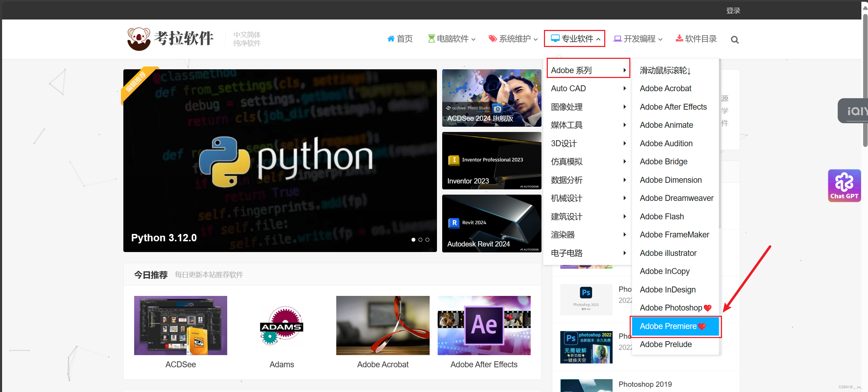Expand the 渲染器 submenu
The image size is (868, 392).
pyautogui.click(x=588, y=235)
